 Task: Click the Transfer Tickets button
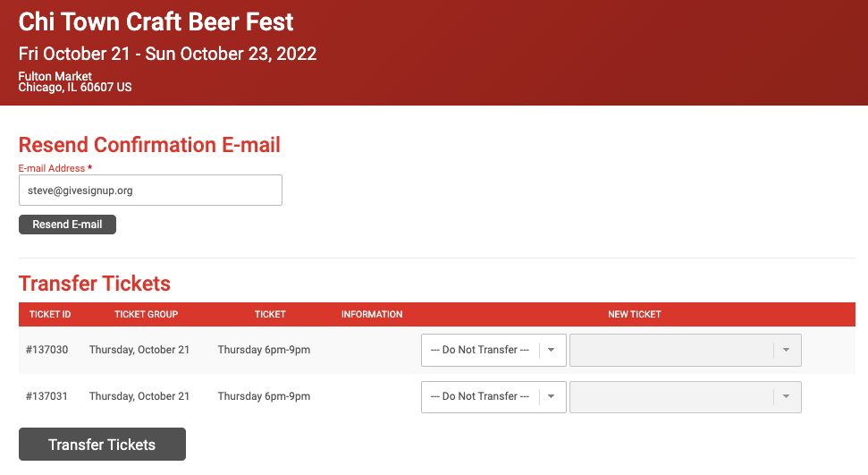click(103, 444)
